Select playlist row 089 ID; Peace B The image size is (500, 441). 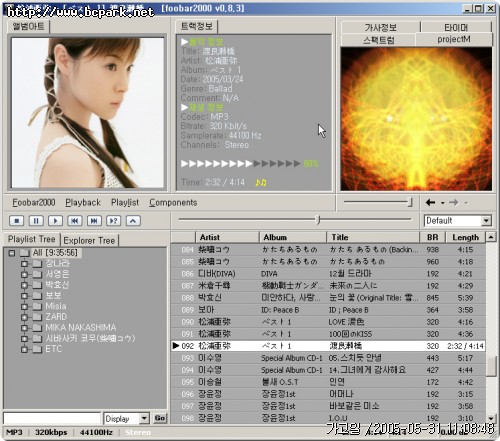(x=328, y=310)
